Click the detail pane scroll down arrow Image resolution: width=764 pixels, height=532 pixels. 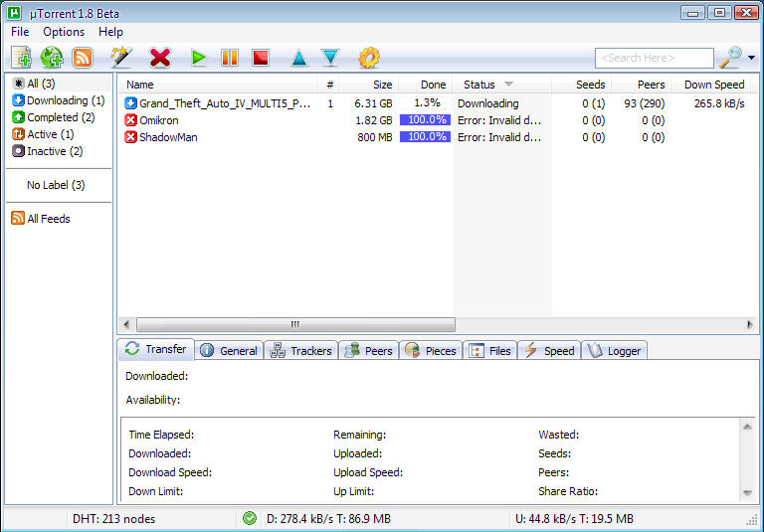(747, 493)
